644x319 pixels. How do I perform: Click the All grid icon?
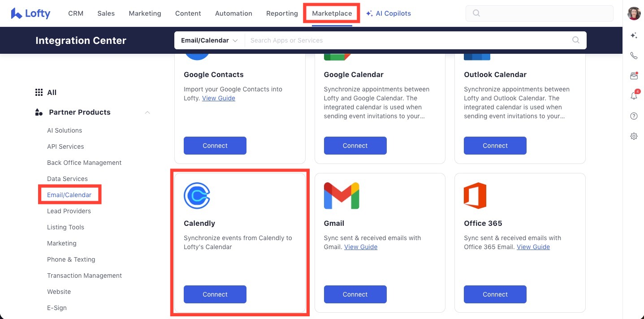[x=39, y=92]
